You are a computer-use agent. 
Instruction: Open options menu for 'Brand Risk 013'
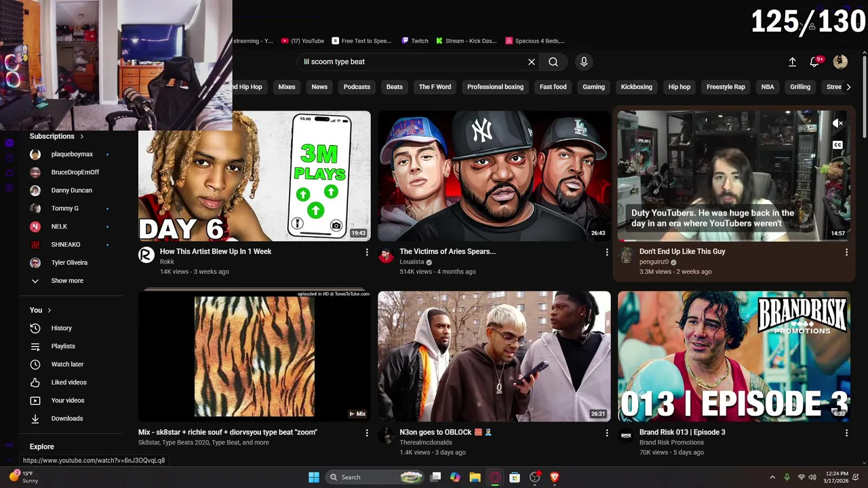click(846, 432)
